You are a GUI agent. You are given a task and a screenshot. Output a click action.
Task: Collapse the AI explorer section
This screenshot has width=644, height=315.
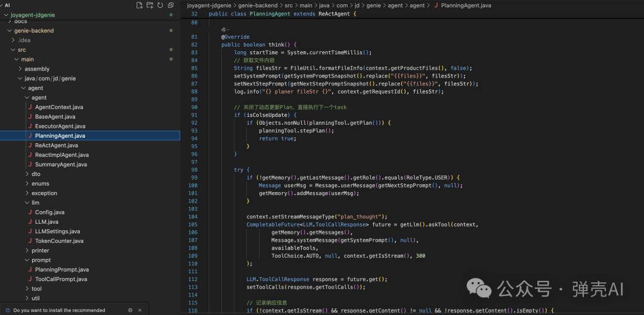(x=2, y=5)
